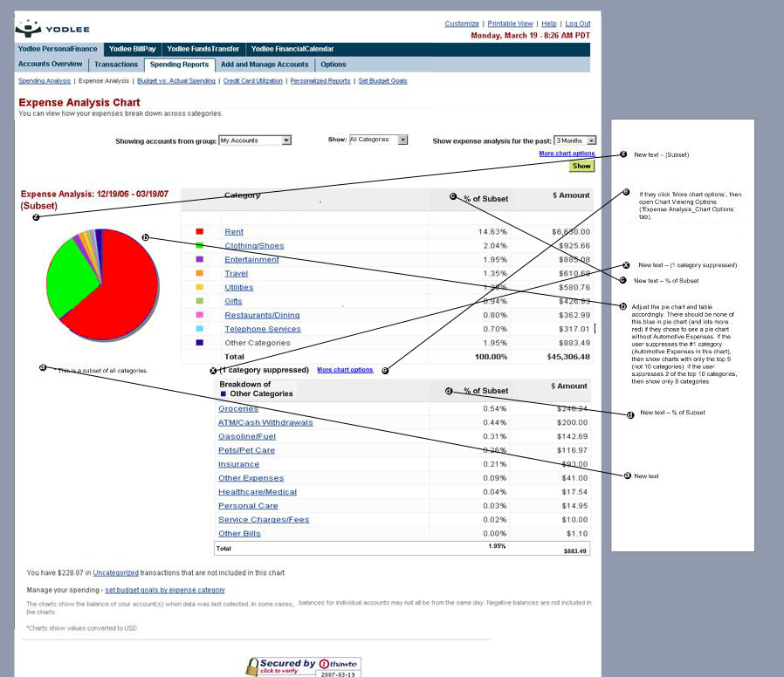
Task: Open the Clothing/Shoes category link
Action: 254,246
